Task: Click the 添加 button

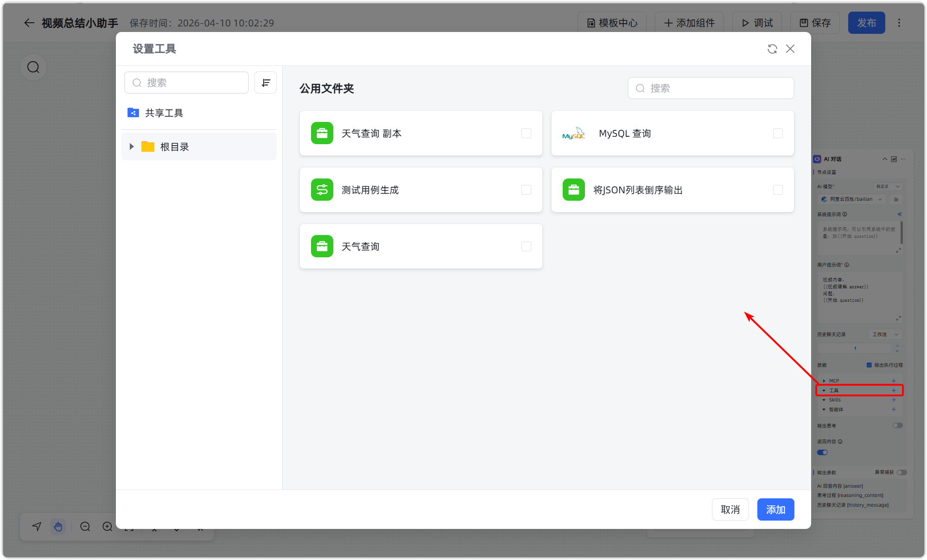Action: coord(775,509)
